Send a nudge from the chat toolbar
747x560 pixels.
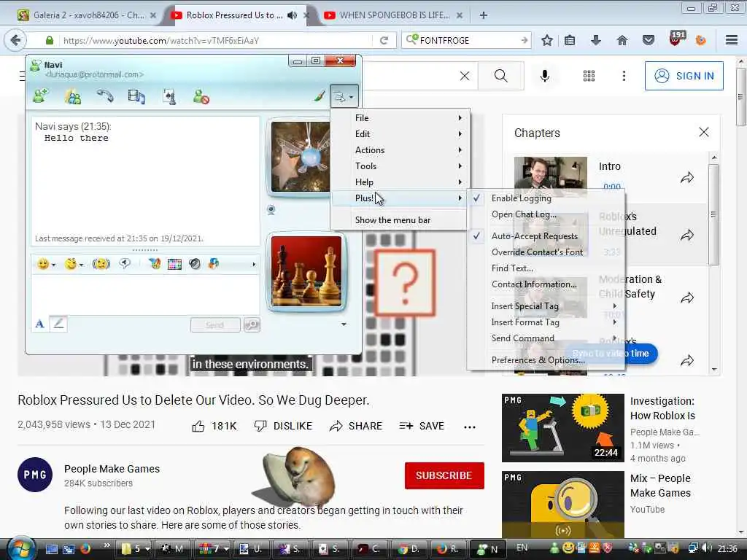[x=101, y=263]
